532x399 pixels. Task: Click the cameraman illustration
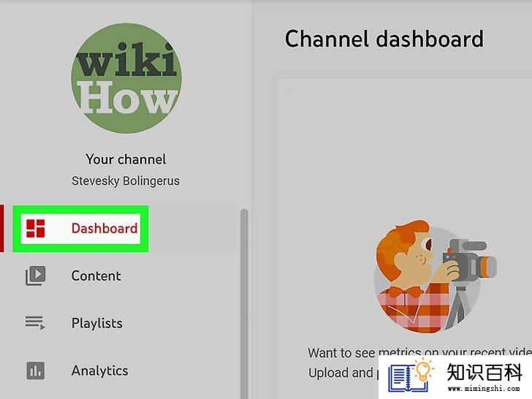(x=435, y=276)
